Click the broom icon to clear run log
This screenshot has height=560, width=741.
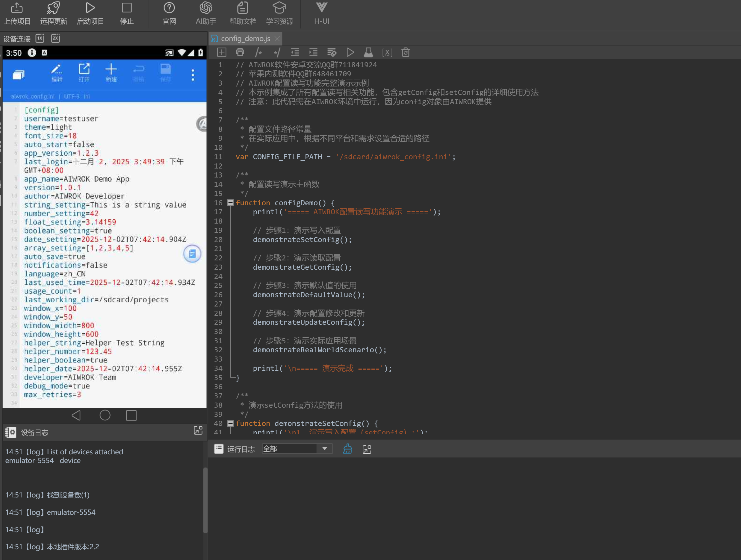[347, 449]
